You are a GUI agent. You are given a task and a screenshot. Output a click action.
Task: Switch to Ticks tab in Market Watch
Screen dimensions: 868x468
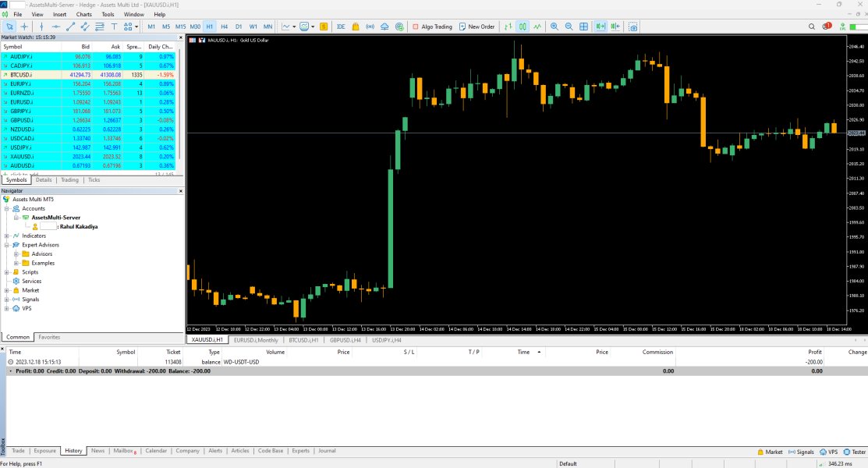(x=94, y=180)
